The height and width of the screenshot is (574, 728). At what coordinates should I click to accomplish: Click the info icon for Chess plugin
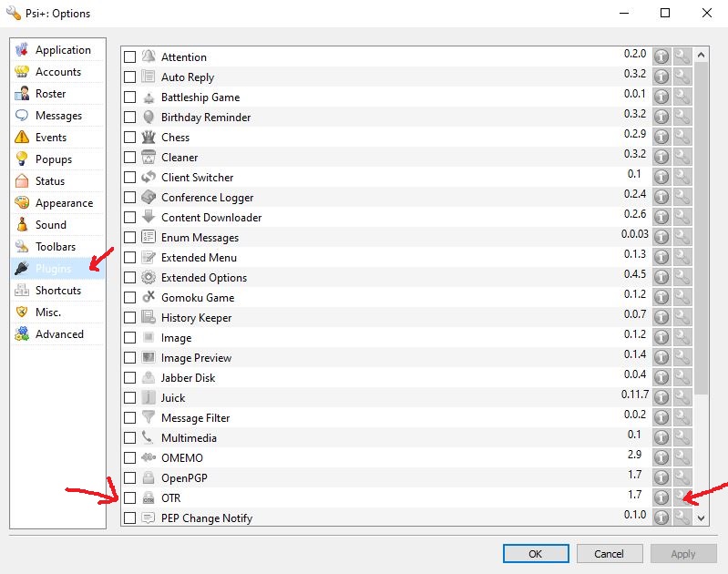click(661, 137)
